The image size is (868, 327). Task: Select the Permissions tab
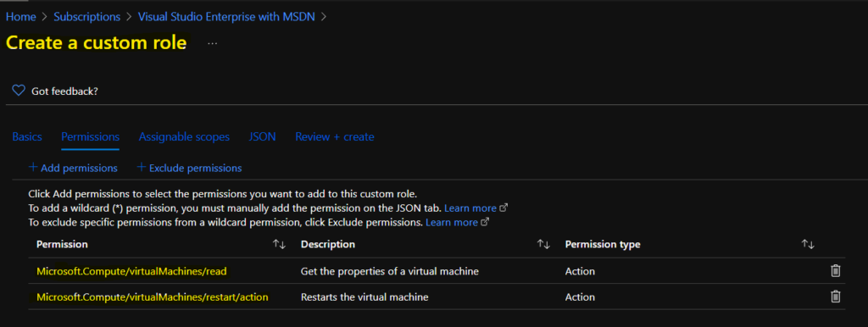pos(90,136)
